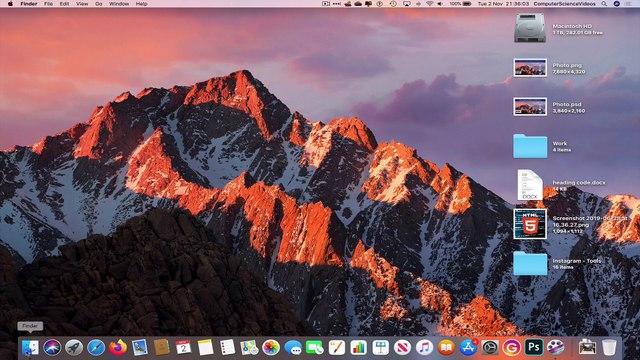The height and width of the screenshot is (360, 640).
Task: Open Wi-Fi status menu
Action: click(x=429, y=4)
